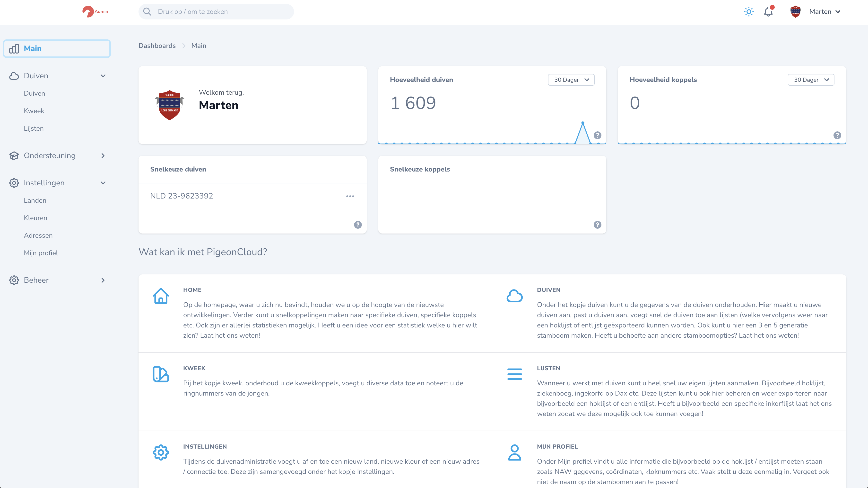Open the notifications bell

[768, 12]
